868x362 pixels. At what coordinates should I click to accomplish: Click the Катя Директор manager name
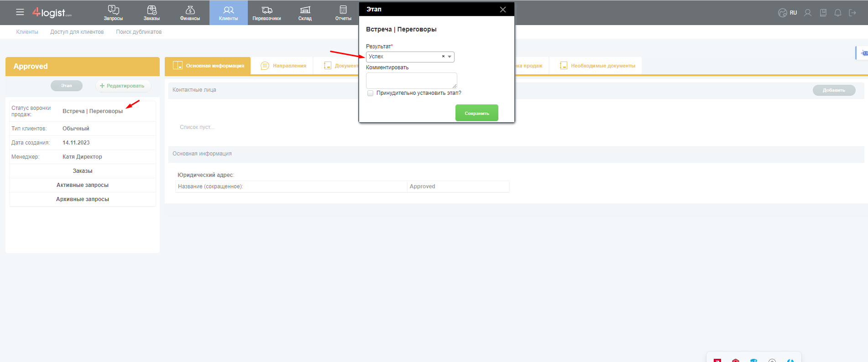click(82, 157)
